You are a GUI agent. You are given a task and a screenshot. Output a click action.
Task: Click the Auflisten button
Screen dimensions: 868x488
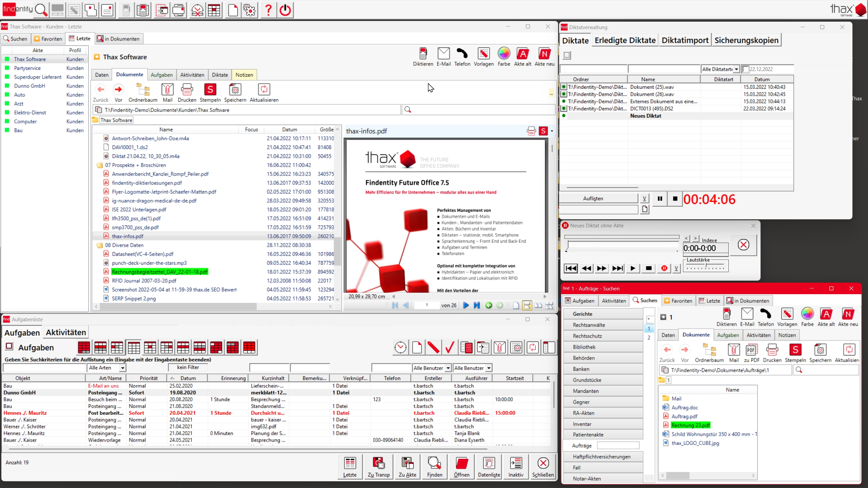(x=593, y=199)
